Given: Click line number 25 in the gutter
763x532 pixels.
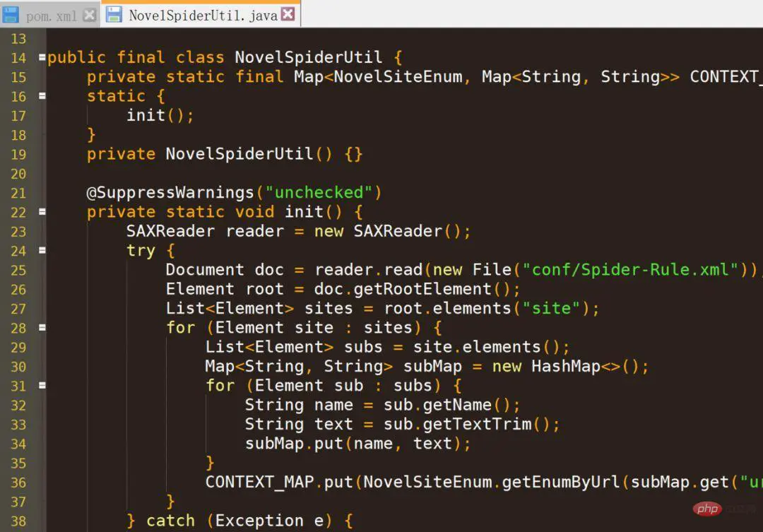Looking at the screenshot, I should (x=18, y=270).
